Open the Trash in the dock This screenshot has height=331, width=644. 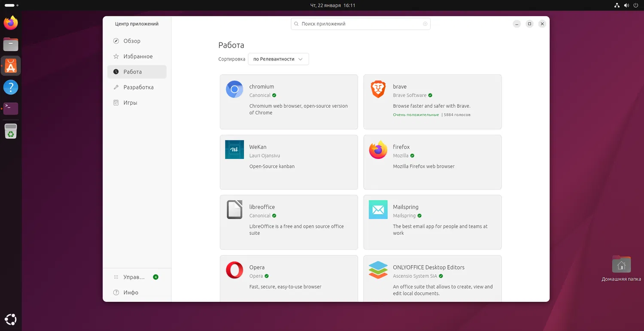coord(11,131)
